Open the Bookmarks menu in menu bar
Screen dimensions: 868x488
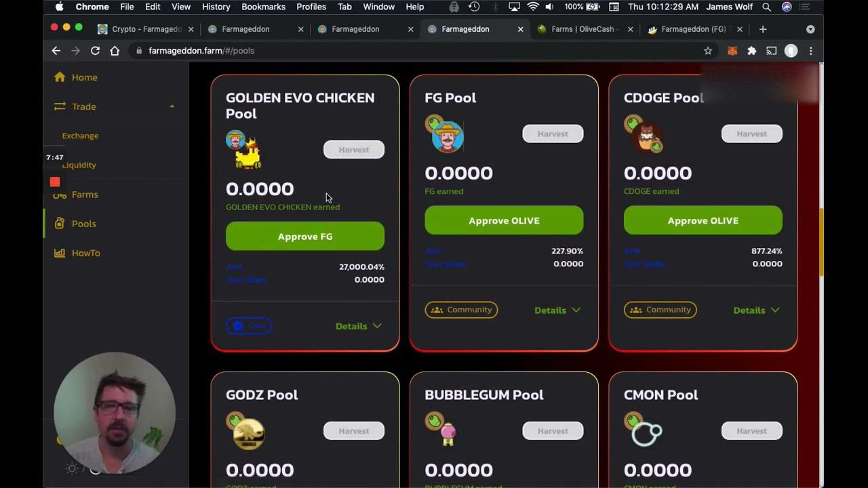263,7
